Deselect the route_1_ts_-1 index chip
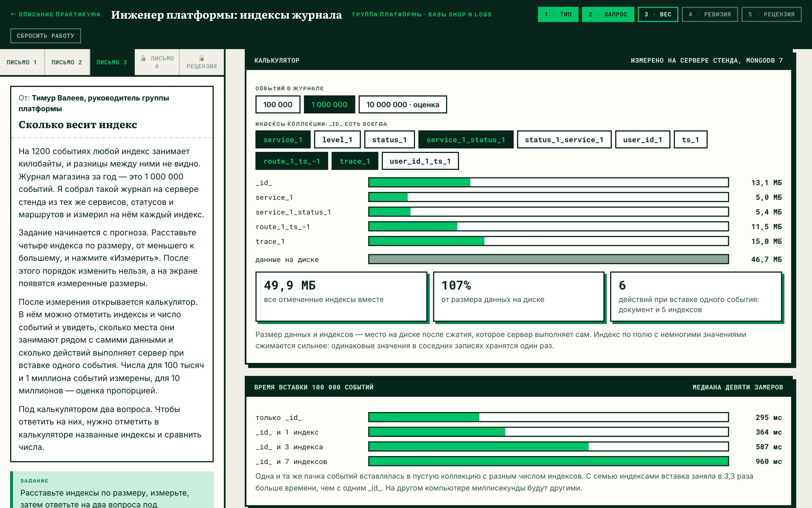 tap(292, 161)
